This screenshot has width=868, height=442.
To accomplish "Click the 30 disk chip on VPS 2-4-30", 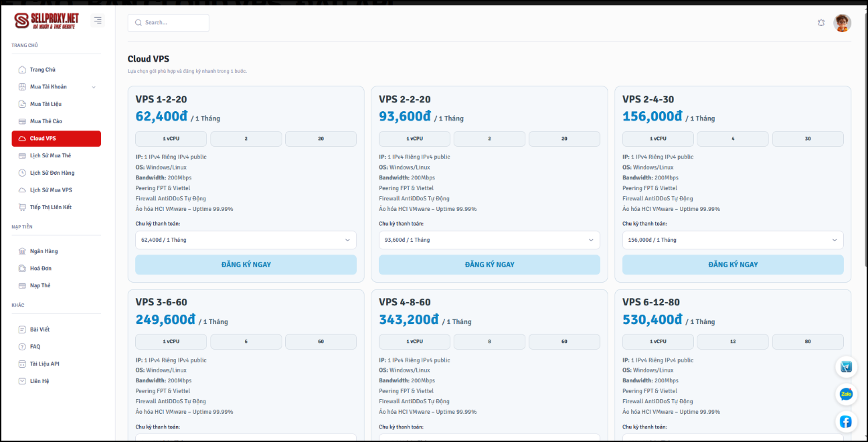I will pyautogui.click(x=808, y=139).
